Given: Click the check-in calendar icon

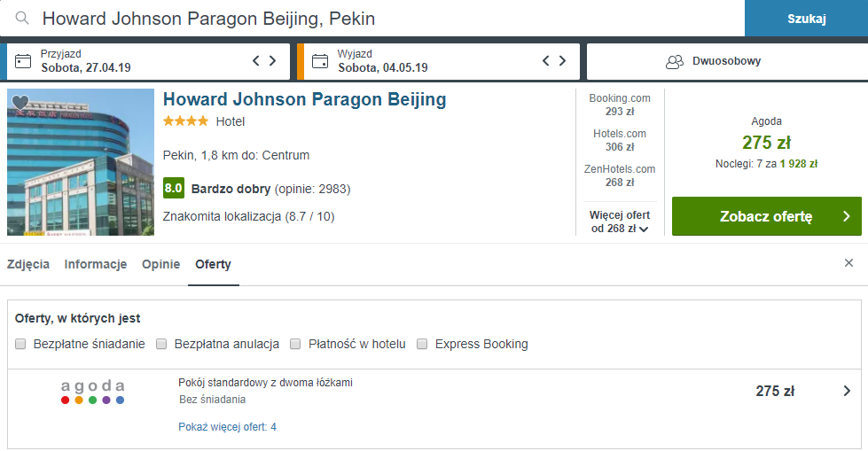Looking at the screenshot, I should click(x=23, y=61).
